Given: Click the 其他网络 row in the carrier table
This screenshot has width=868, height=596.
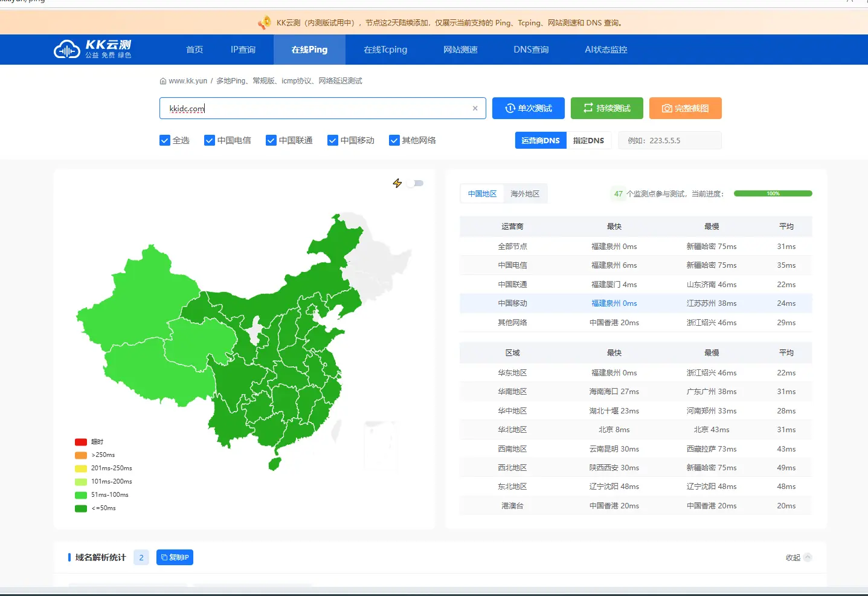Looking at the screenshot, I should 636,322.
